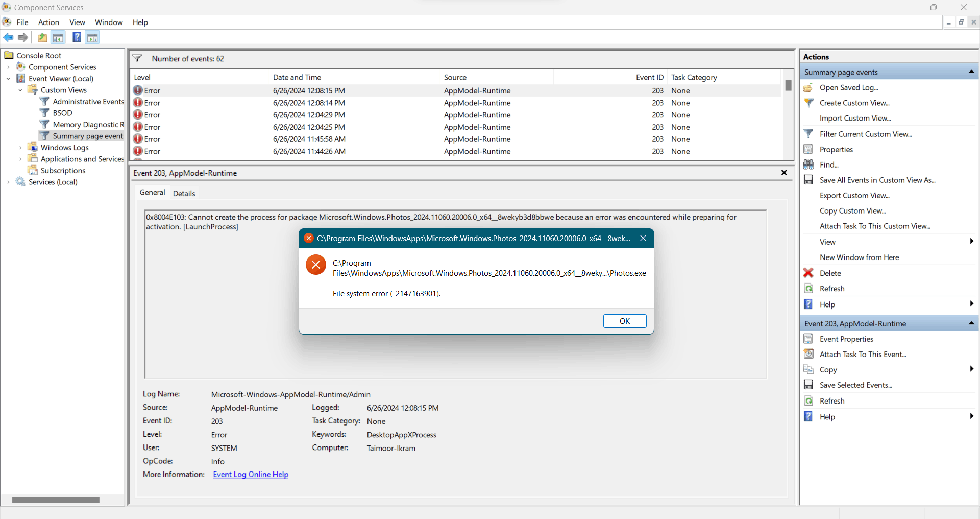
Task: Collapse Event 203 AppModel-Runtime actions section
Action: click(971, 323)
